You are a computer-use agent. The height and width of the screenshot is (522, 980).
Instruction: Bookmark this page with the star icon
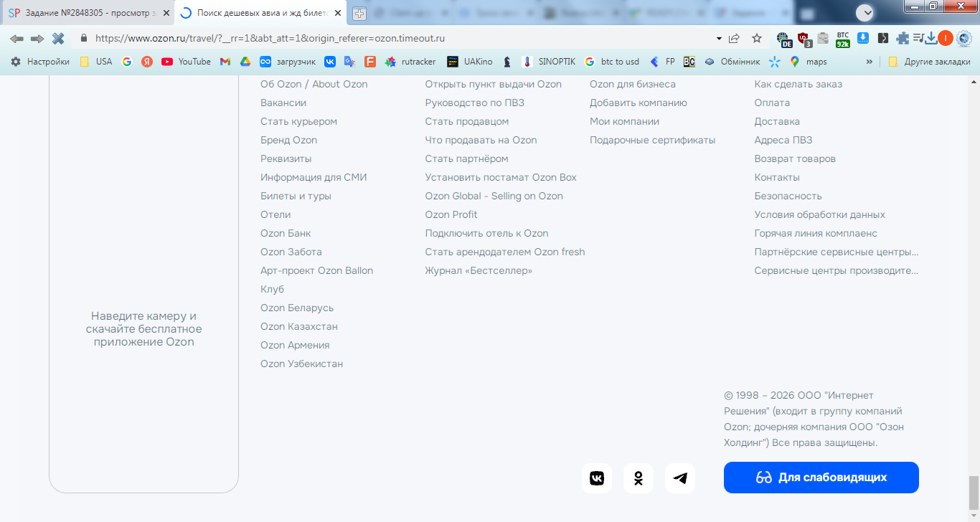click(757, 39)
